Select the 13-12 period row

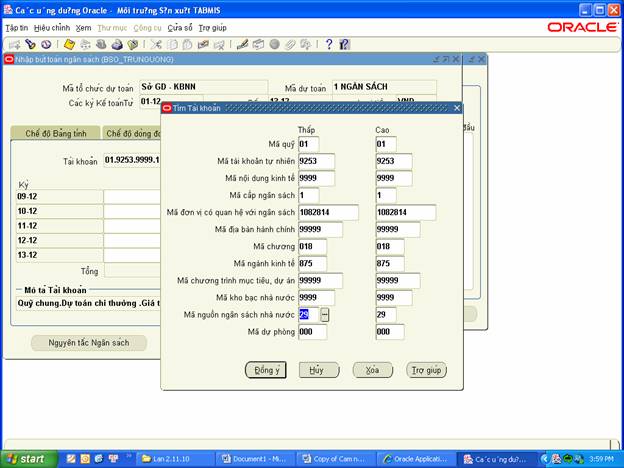59,255
